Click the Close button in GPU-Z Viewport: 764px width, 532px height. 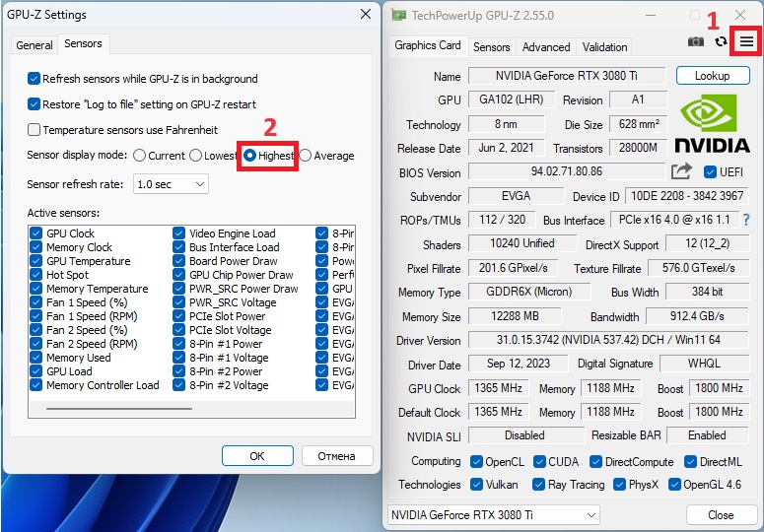coord(721,514)
